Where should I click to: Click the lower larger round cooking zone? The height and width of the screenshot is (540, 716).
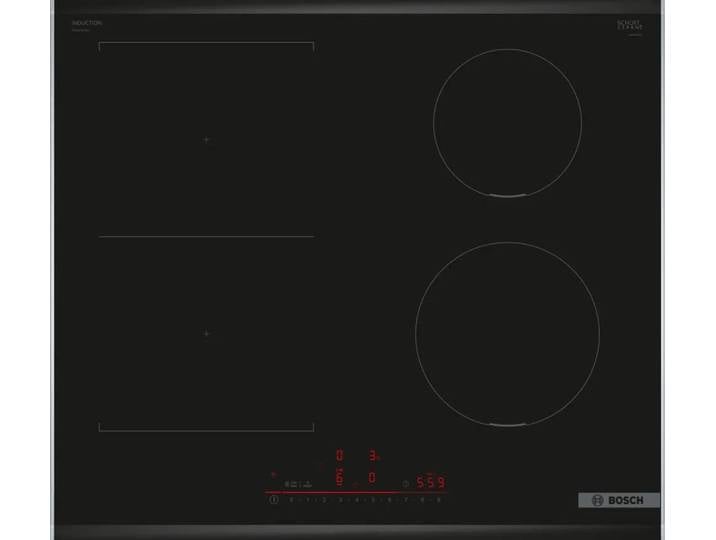(x=507, y=334)
